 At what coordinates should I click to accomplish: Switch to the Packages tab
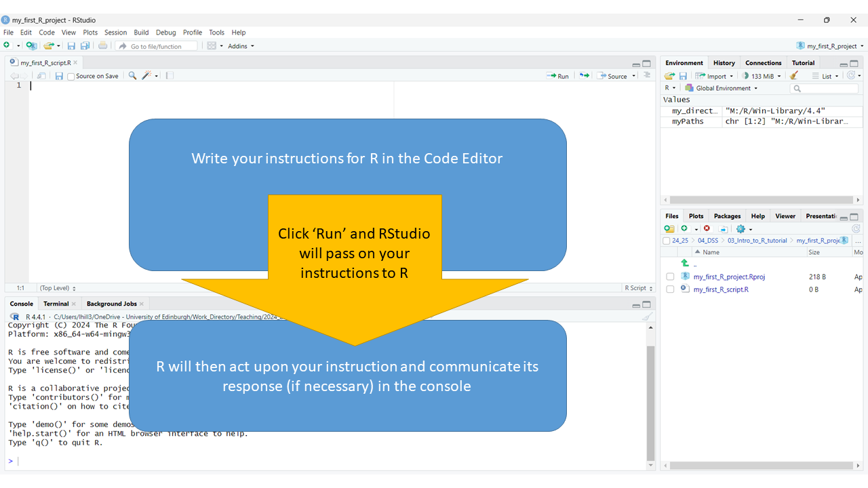(727, 216)
